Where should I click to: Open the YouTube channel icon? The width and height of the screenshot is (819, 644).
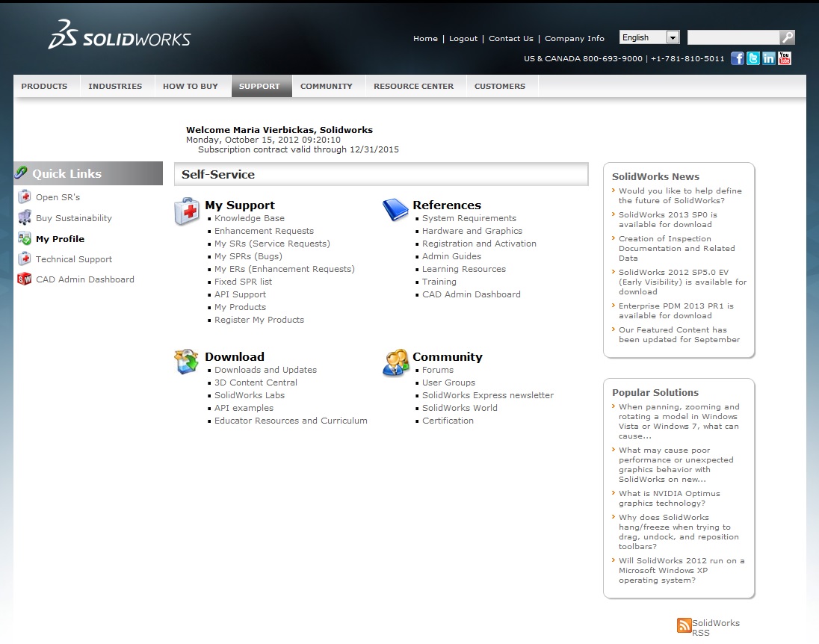tap(785, 58)
